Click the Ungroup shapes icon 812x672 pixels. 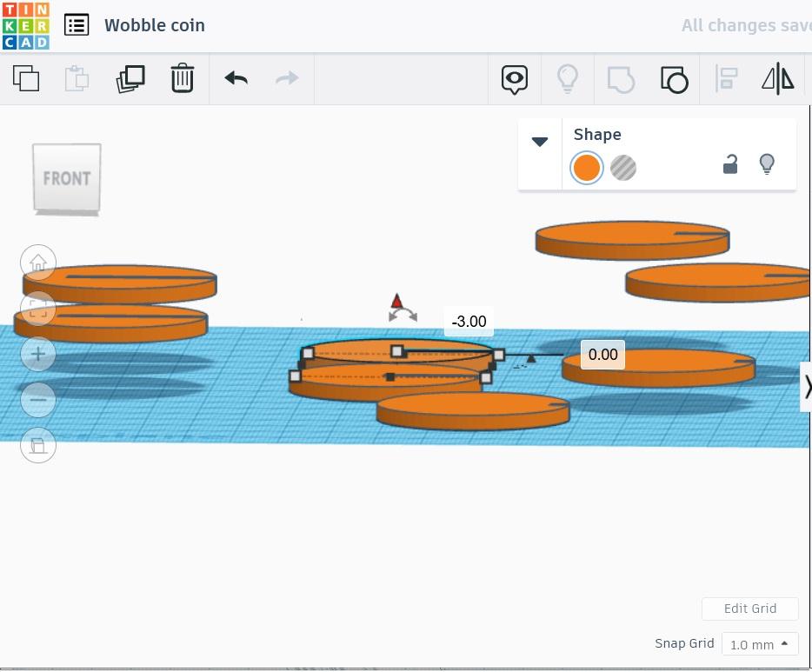[675, 80]
